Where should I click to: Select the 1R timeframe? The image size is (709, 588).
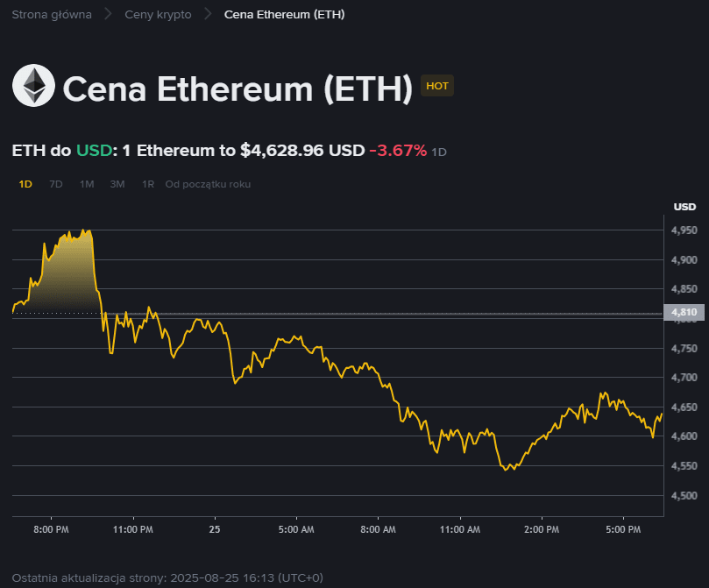(x=145, y=184)
